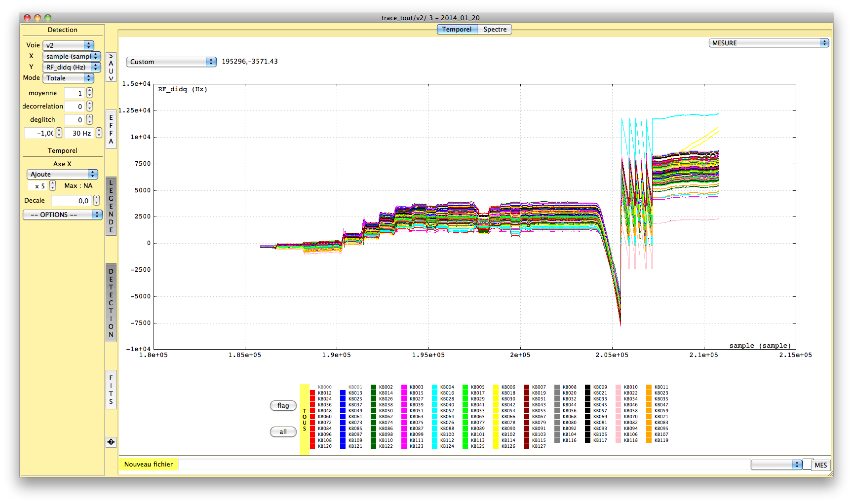Select the Temporel tab
The height and width of the screenshot is (504, 853).
click(x=457, y=30)
